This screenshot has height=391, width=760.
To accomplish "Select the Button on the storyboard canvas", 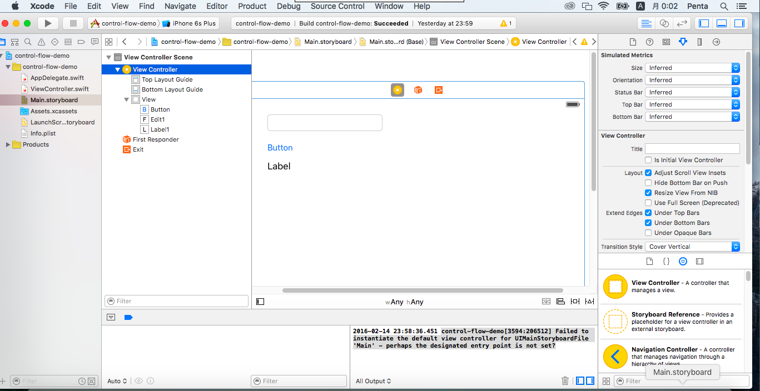I will tap(280, 148).
